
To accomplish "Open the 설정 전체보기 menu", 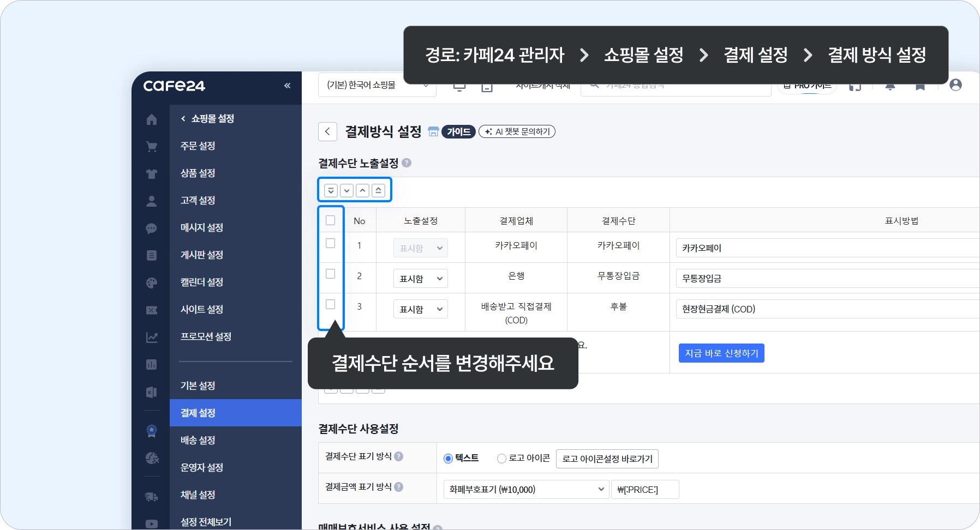I will 206,522.
